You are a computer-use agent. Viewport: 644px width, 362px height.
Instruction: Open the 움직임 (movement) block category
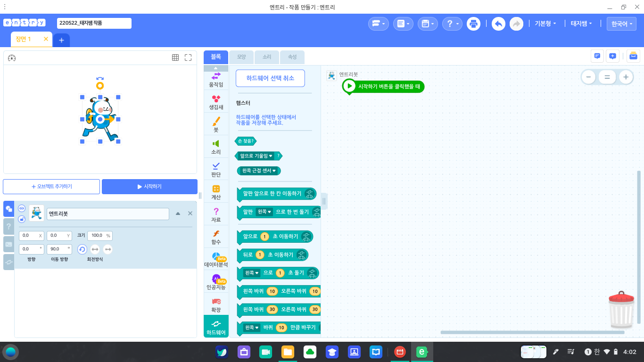[x=216, y=79]
